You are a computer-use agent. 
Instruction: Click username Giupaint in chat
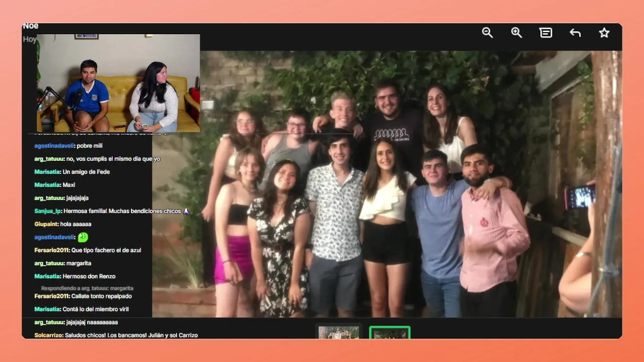point(46,224)
